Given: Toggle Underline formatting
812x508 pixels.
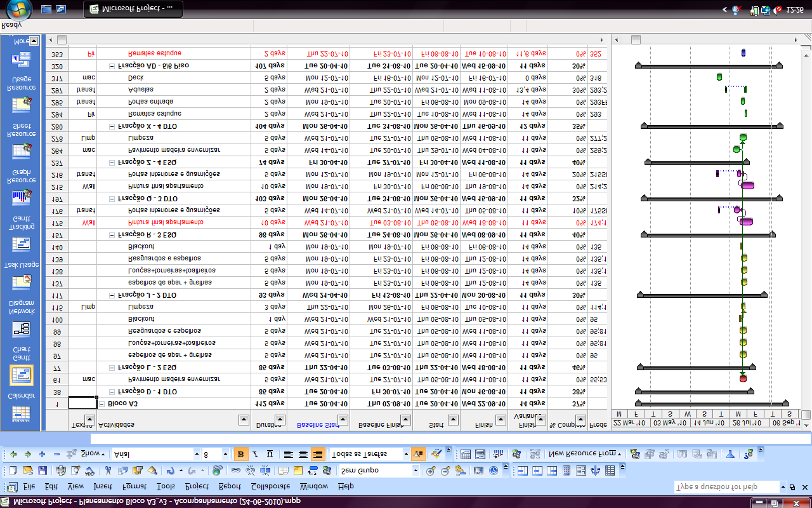Looking at the screenshot, I should pos(270,454).
